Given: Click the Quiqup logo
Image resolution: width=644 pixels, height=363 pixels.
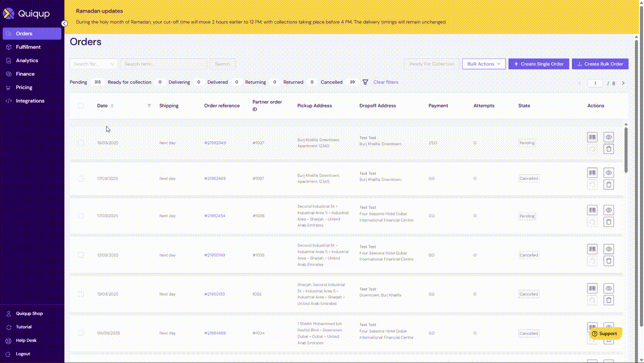Looking at the screenshot, I should point(26,14).
